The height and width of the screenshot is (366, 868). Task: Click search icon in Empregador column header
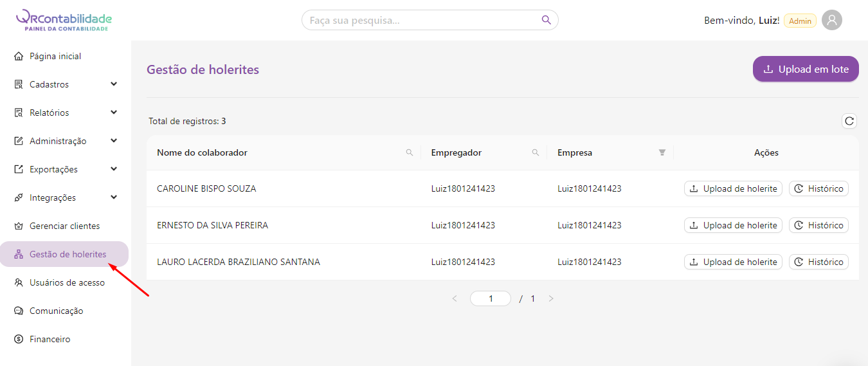(536, 153)
